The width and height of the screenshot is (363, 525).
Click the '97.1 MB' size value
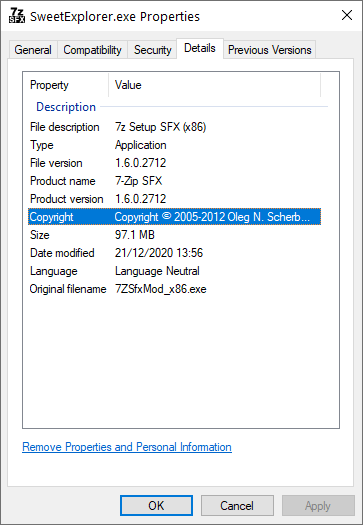135,235
